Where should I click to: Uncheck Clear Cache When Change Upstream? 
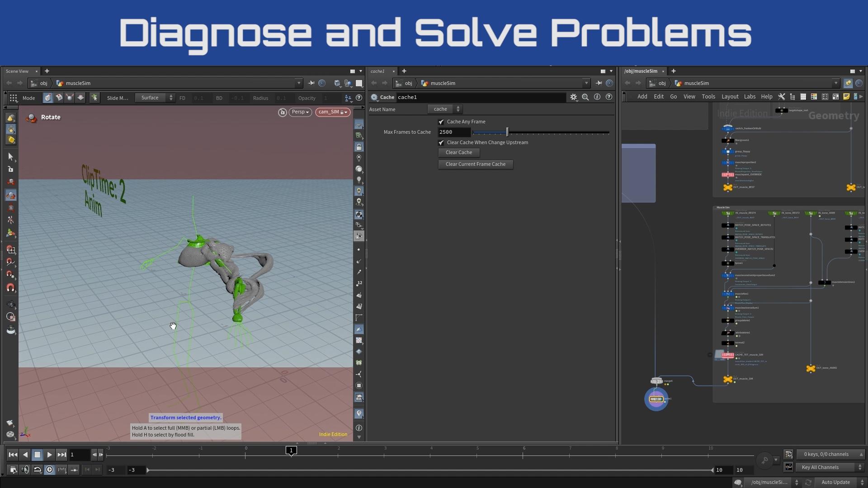[x=441, y=143]
